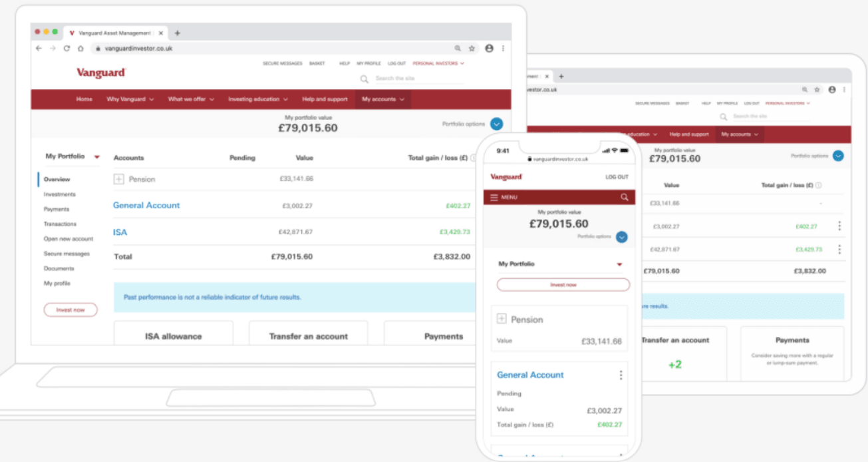Bookmark the page via the star icon

472,48
